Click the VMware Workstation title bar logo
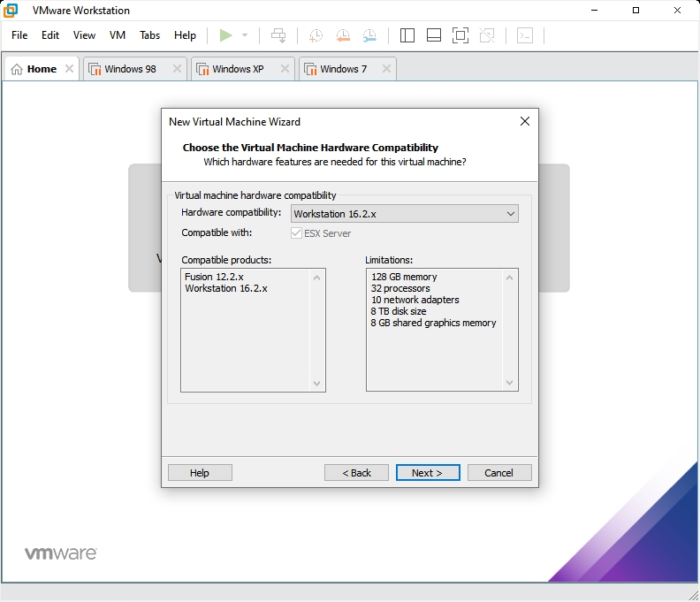 [x=11, y=11]
